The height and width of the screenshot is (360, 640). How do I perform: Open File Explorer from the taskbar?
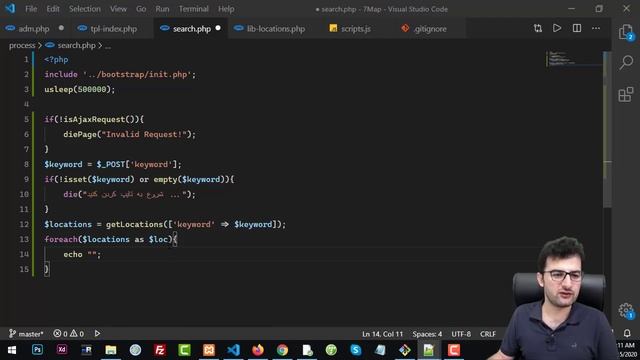[x=111, y=350]
